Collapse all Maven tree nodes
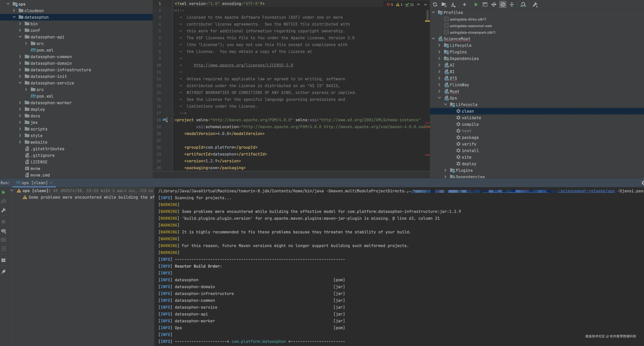This screenshot has height=346, width=644. (x=512, y=4)
